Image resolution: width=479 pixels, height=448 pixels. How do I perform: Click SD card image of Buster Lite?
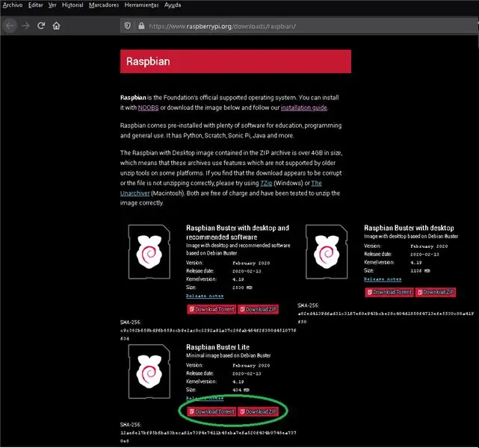coord(149,371)
